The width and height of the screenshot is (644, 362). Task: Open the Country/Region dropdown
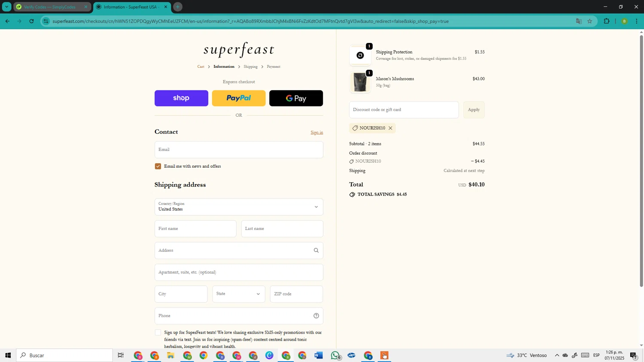[x=239, y=207]
